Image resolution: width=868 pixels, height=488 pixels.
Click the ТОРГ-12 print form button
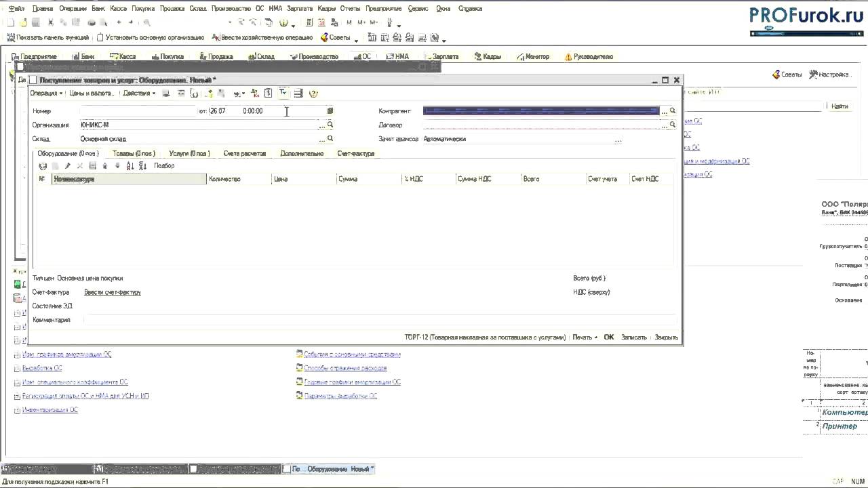coord(485,337)
